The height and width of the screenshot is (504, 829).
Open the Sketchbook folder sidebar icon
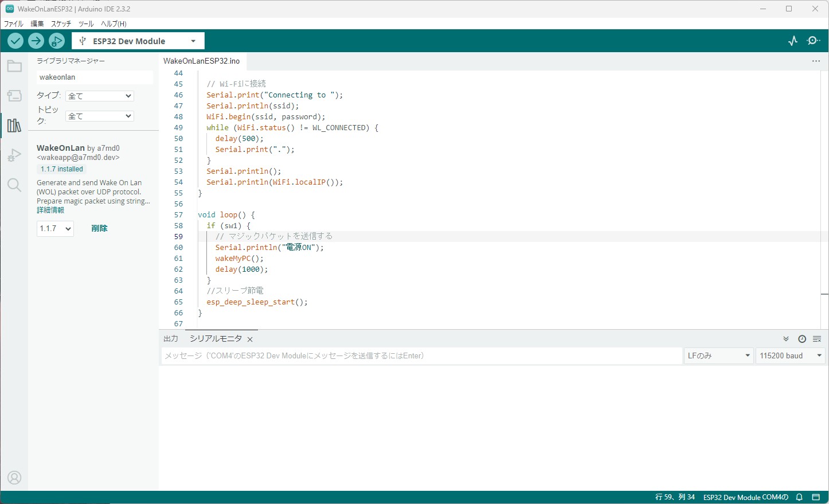[x=14, y=67]
